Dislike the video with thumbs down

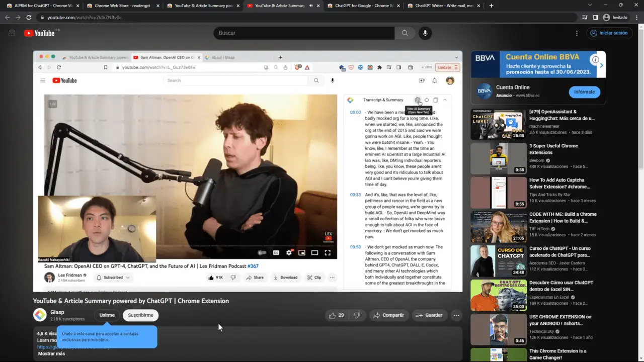[357, 315]
